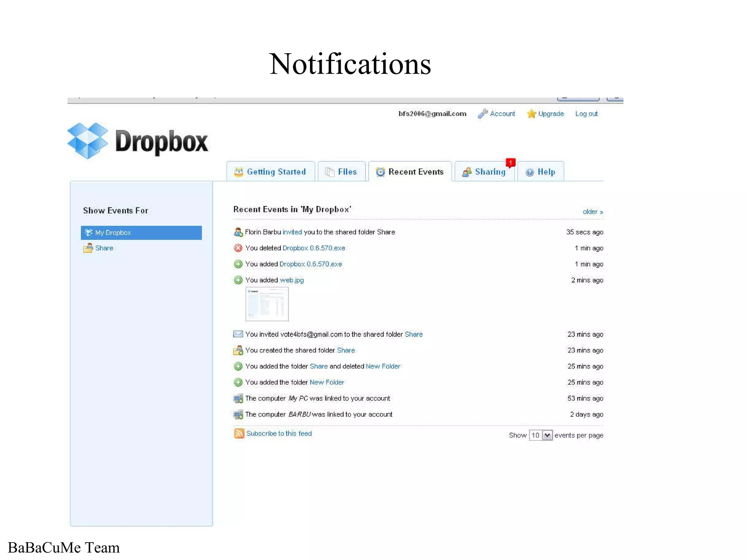Open the Sharing tab

[x=484, y=171]
